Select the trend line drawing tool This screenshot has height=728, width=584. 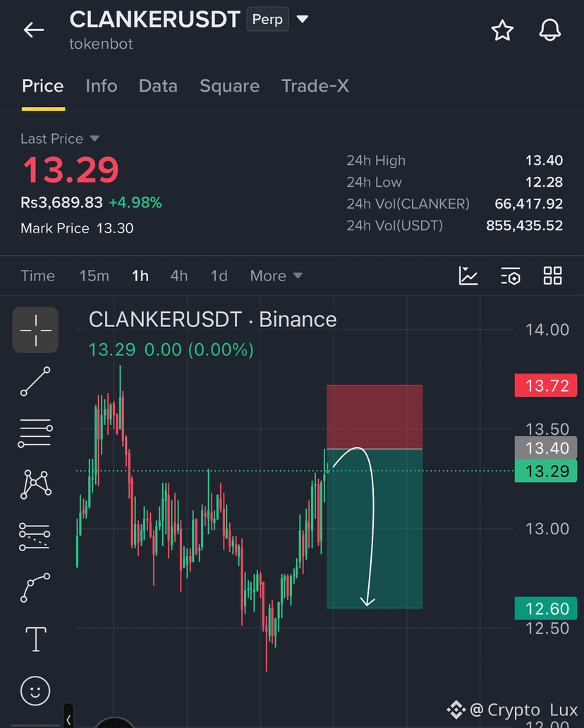35,381
